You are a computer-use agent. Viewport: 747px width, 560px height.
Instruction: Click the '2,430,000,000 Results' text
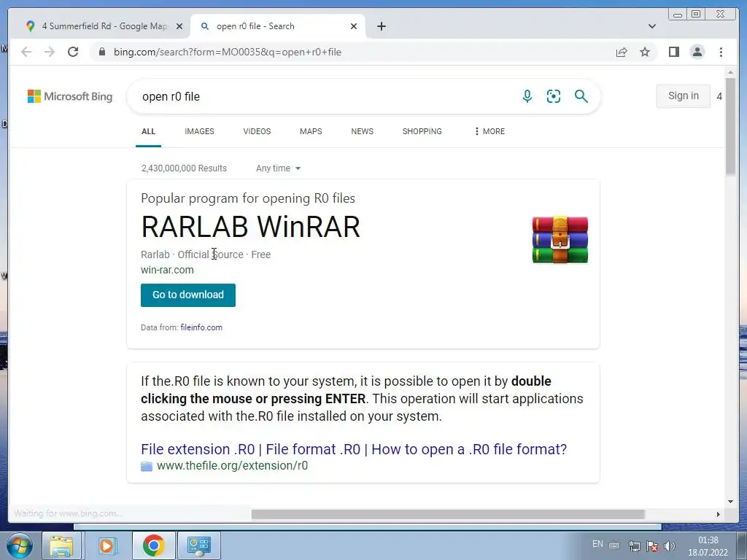pos(184,168)
